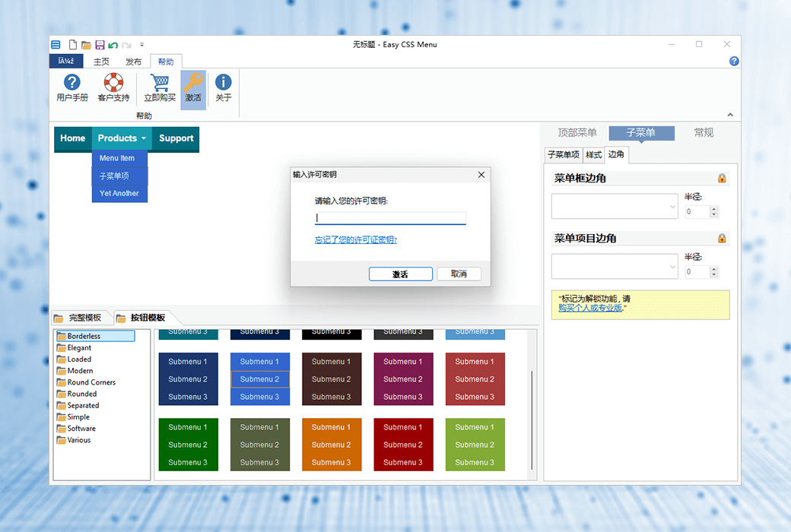Open the 边角 sub-tab
791x532 pixels.
[x=616, y=154]
